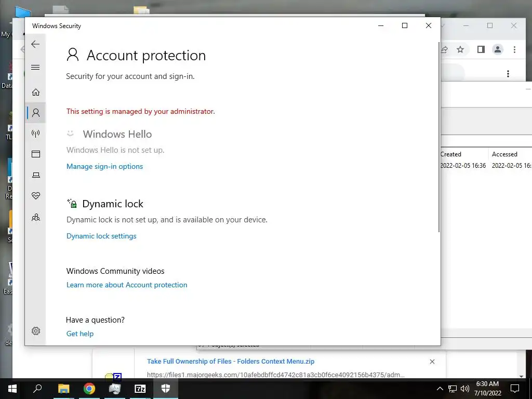Click the Get help link
The width and height of the screenshot is (532, 399).
point(79,334)
